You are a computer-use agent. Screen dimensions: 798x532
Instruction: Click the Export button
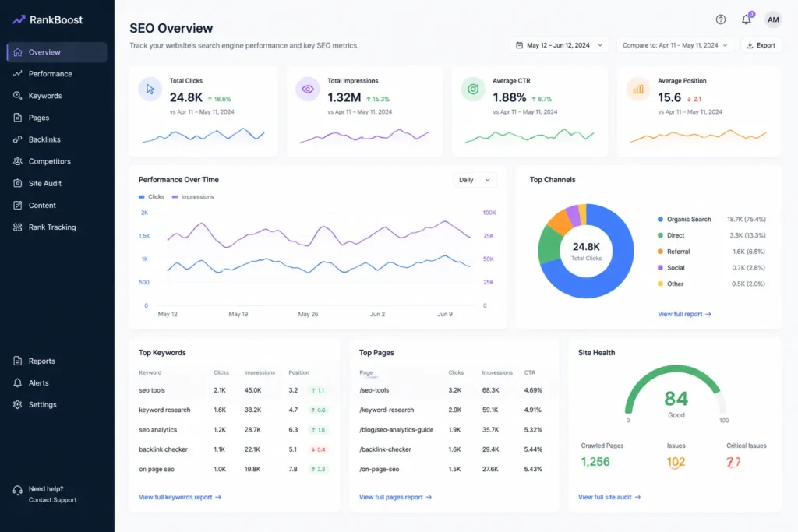click(761, 45)
